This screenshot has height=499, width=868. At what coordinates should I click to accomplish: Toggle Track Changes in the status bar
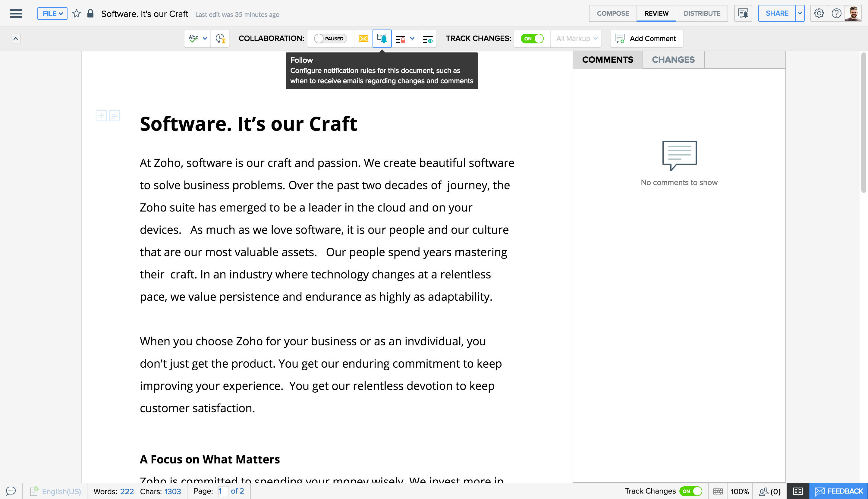(690, 491)
